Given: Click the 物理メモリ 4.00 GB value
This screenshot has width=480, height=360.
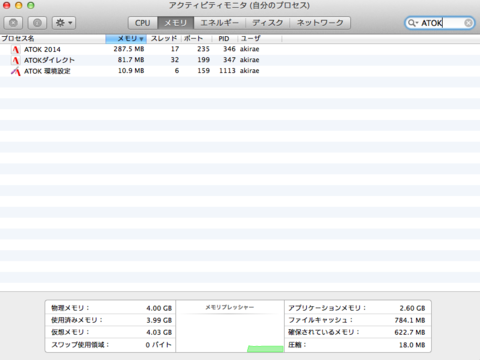Looking at the screenshot, I should [x=159, y=308].
